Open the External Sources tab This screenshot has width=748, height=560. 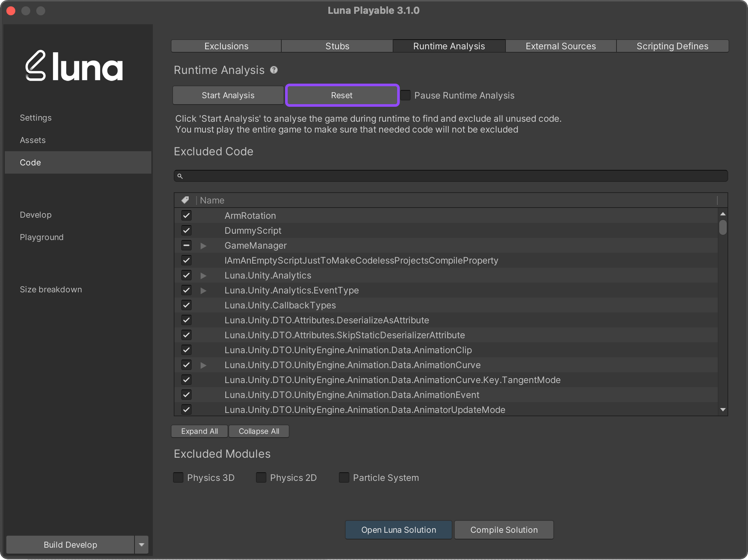point(561,46)
